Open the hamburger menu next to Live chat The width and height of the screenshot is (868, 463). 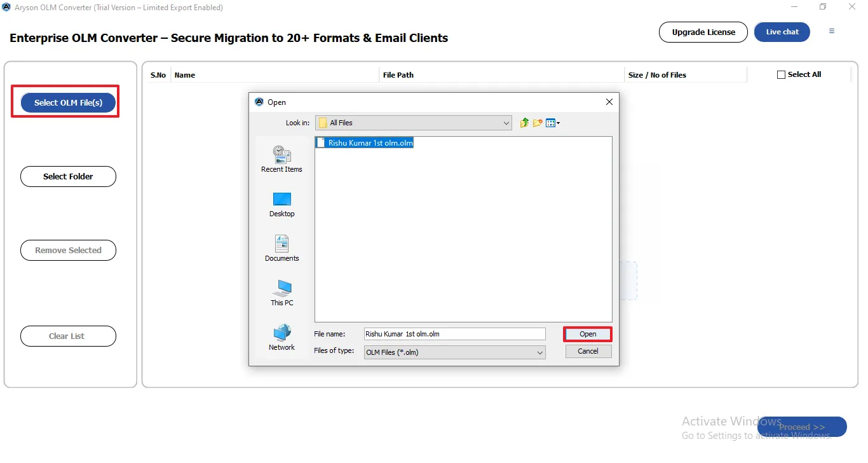832,31
